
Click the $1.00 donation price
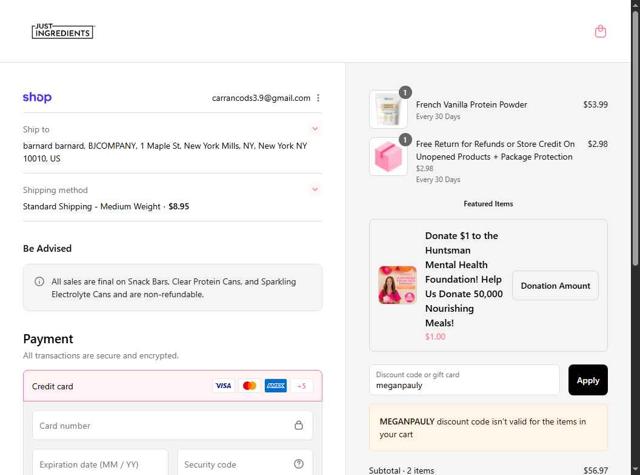click(435, 337)
